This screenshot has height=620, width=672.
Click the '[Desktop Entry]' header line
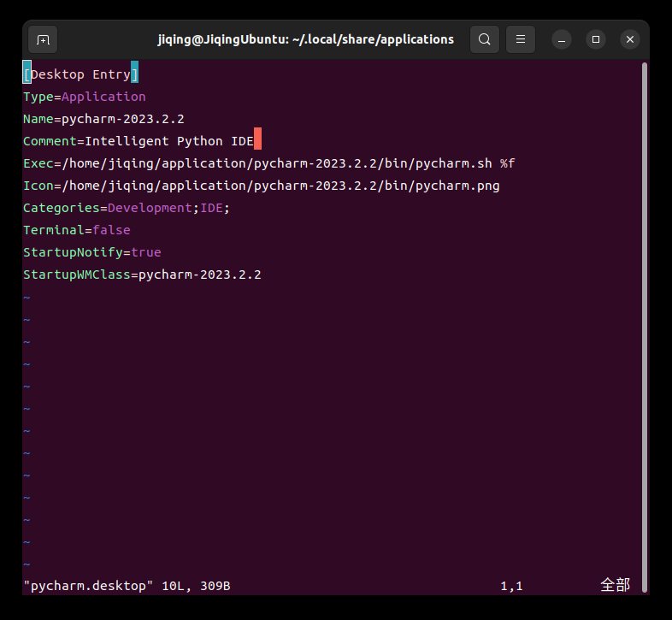80,74
